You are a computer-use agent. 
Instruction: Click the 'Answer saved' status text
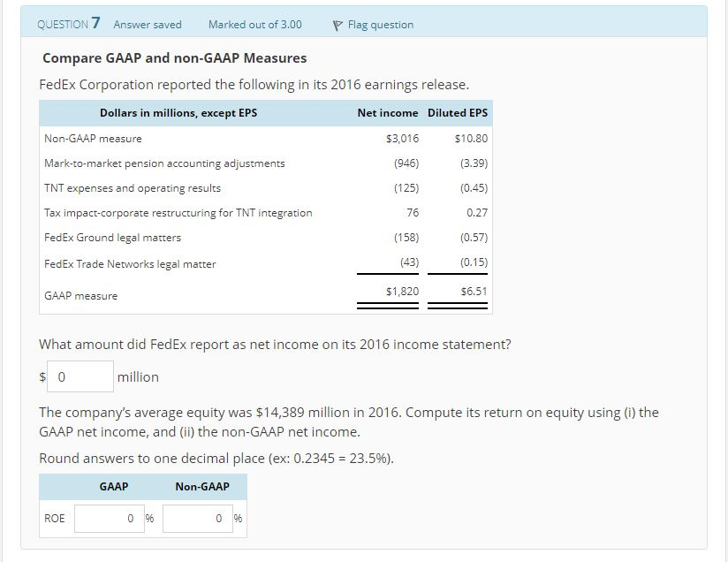[148, 25]
